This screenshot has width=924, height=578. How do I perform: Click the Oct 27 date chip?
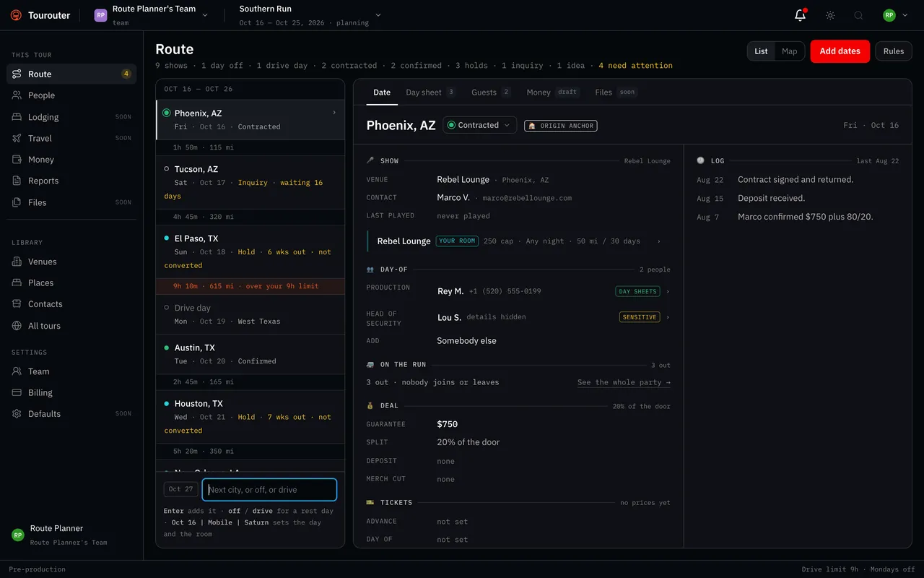(180, 489)
